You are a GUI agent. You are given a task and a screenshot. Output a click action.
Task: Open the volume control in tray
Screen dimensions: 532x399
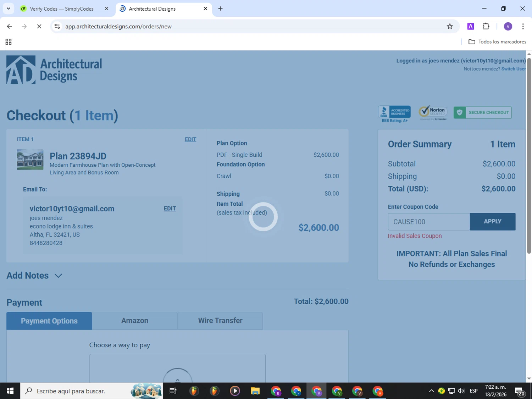click(461, 391)
